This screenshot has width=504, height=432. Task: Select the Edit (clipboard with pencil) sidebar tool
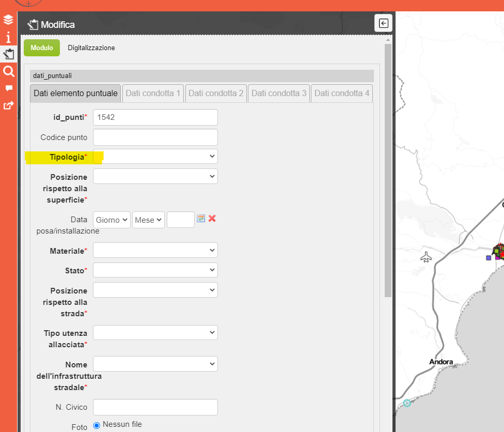click(x=8, y=54)
